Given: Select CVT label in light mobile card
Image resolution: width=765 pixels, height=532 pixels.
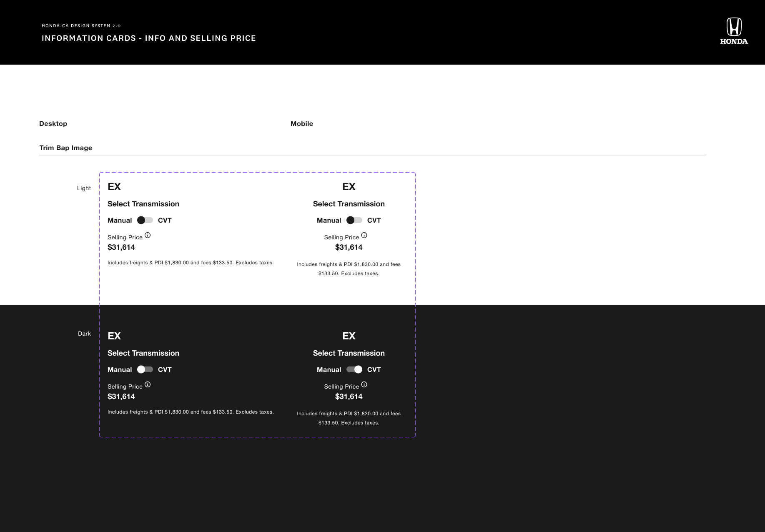Looking at the screenshot, I should pos(374,221).
